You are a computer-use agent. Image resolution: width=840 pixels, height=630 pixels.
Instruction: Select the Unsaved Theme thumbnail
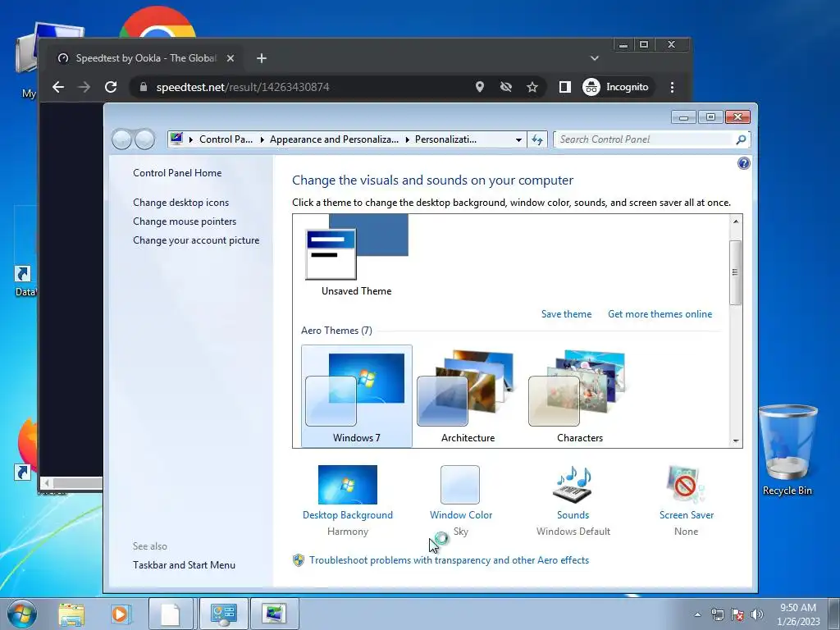356,255
